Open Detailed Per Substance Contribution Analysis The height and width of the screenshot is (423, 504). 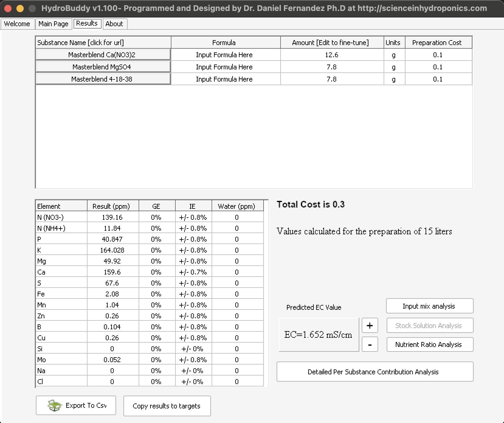click(x=375, y=372)
